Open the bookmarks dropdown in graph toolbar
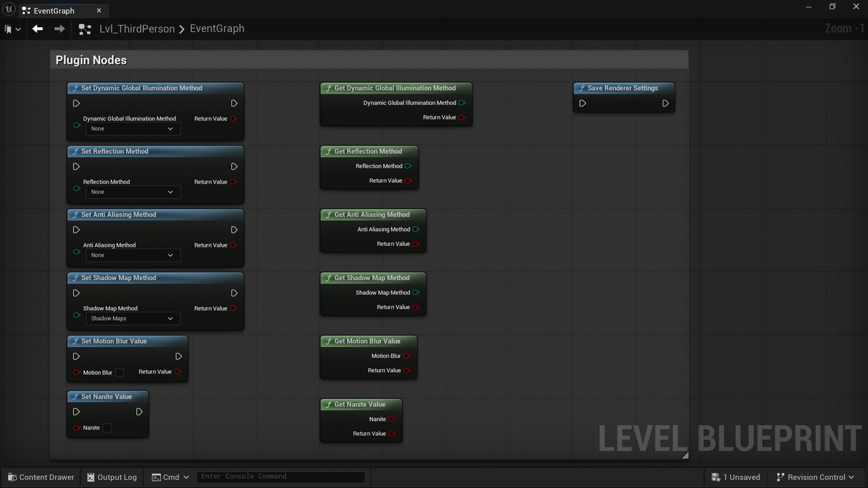 pos(12,29)
